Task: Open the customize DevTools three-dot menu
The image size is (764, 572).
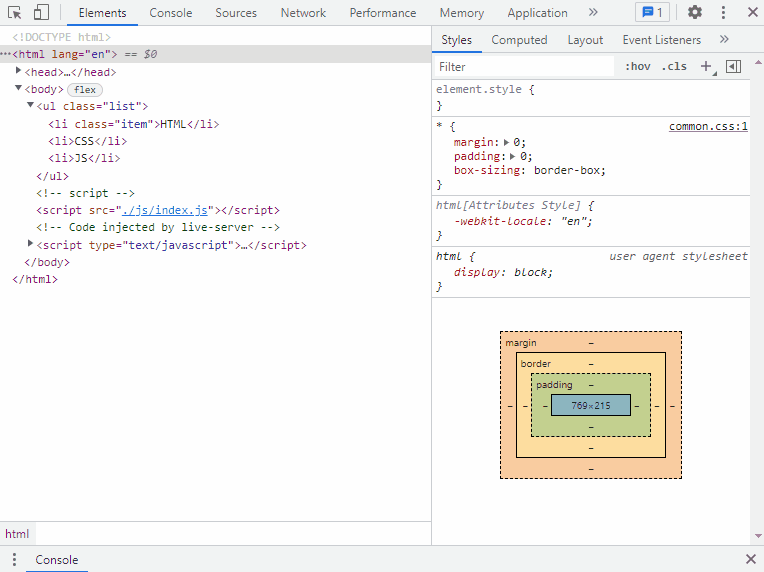Action: pos(724,12)
